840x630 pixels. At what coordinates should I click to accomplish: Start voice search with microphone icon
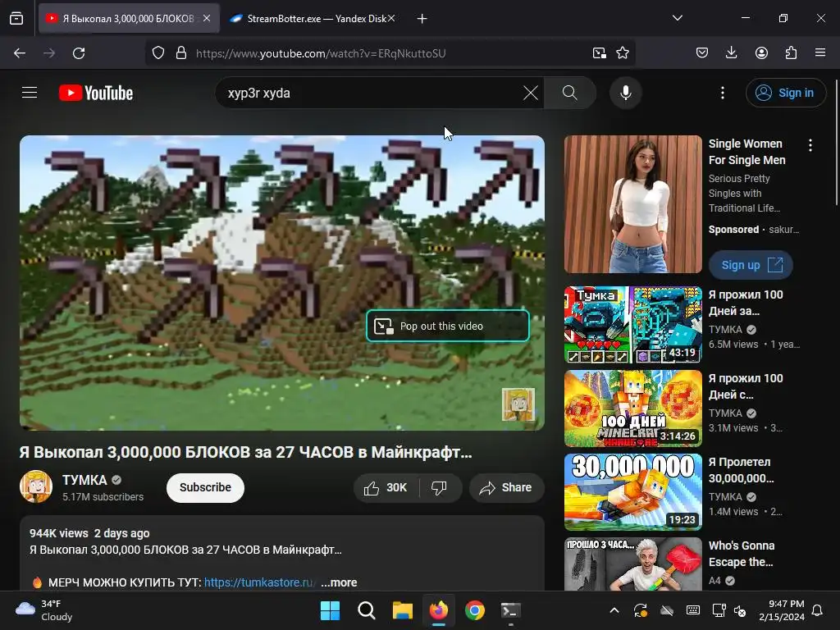[x=625, y=93]
